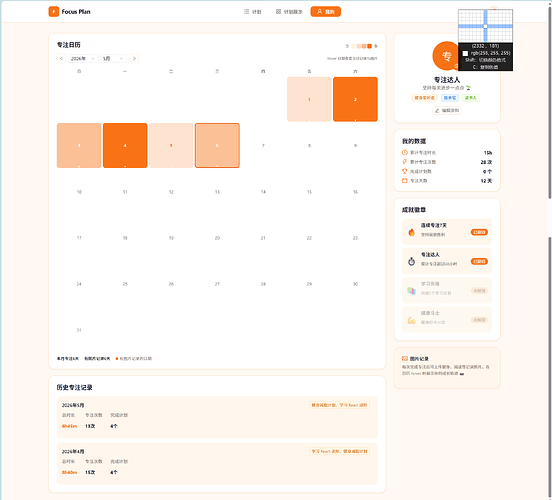Open the 5月 month dropdown
This screenshot has width=552, height=500.
pos(113,58)
